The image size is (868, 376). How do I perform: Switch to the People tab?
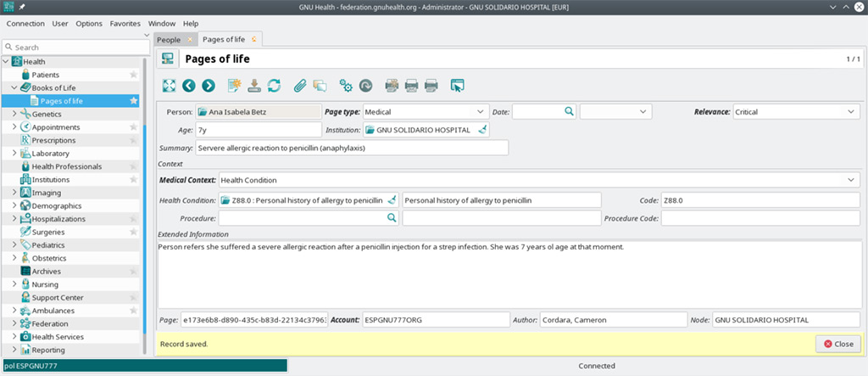point(169,40)
